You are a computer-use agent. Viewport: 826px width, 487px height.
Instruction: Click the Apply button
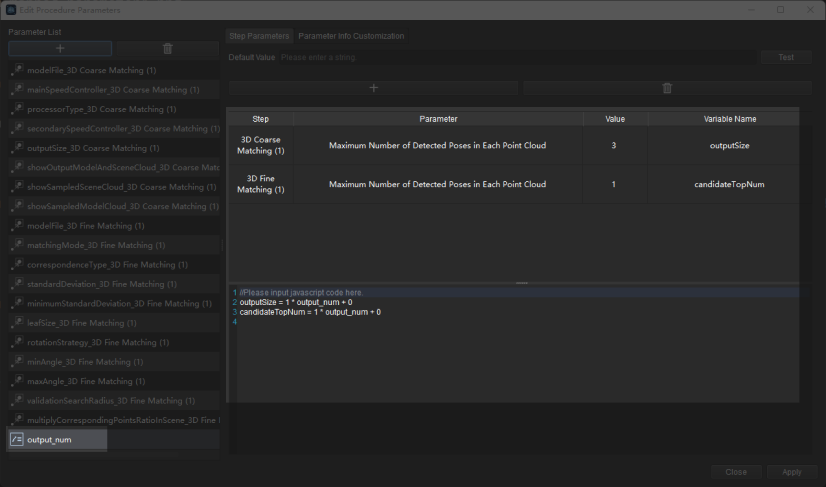click(x=791, y=472)
